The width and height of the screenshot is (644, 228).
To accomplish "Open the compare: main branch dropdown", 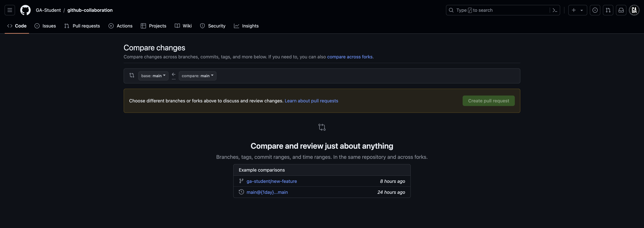I will (x=197, y=76).
